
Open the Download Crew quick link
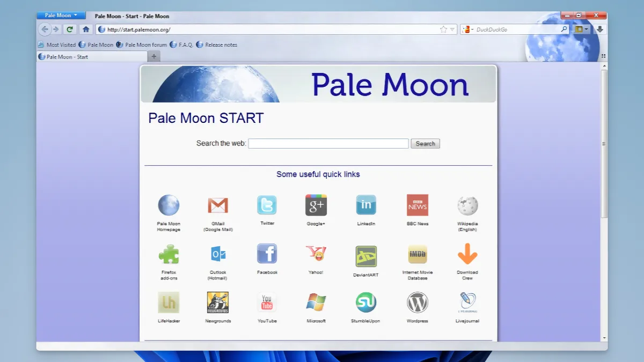click(467, 253)
